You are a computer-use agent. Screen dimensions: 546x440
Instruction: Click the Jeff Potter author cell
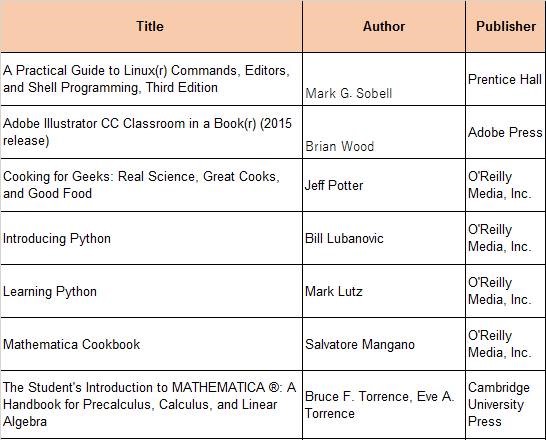(x=384, y=185)
